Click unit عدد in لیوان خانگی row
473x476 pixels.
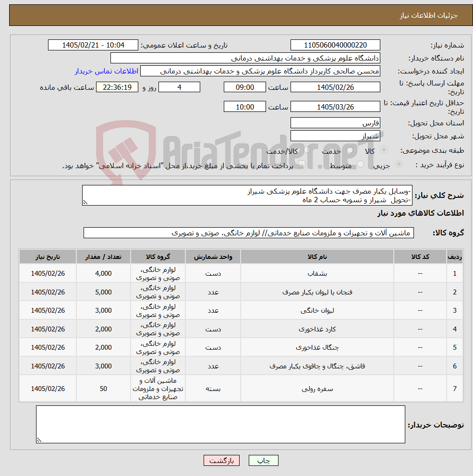[213, 311]
